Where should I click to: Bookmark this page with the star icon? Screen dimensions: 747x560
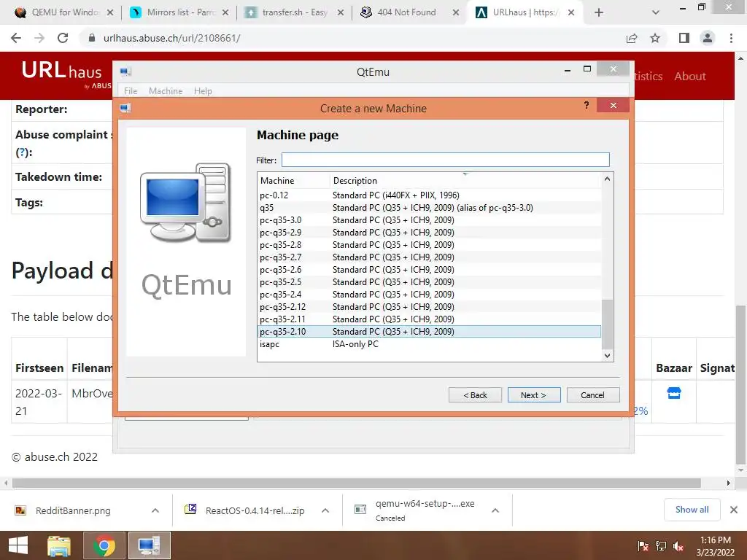pos(655,38)
